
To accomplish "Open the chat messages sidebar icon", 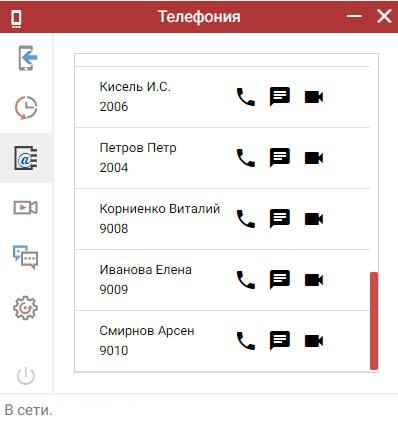I will coord(26,257).
